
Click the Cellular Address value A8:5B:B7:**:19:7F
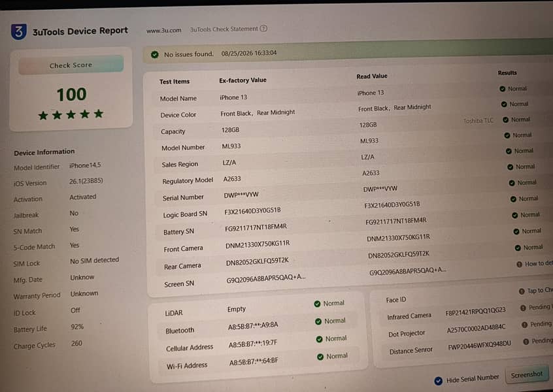coord(253,344)
